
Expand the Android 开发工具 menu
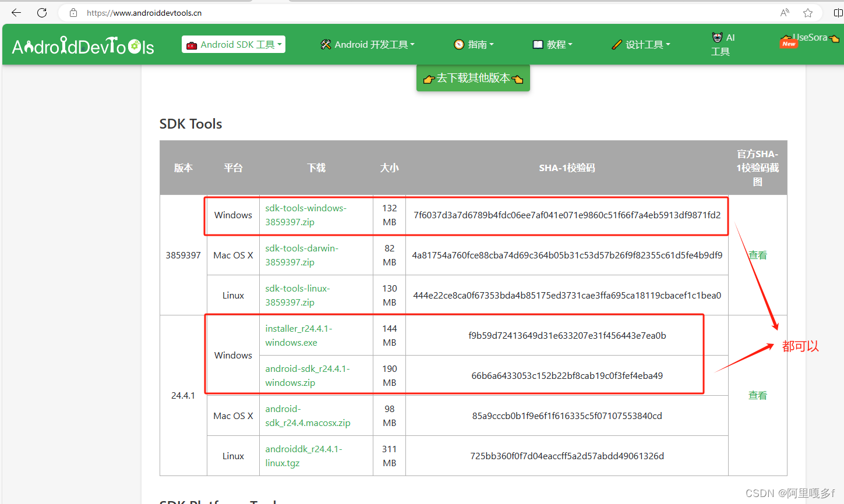click(x=368, y=44)
